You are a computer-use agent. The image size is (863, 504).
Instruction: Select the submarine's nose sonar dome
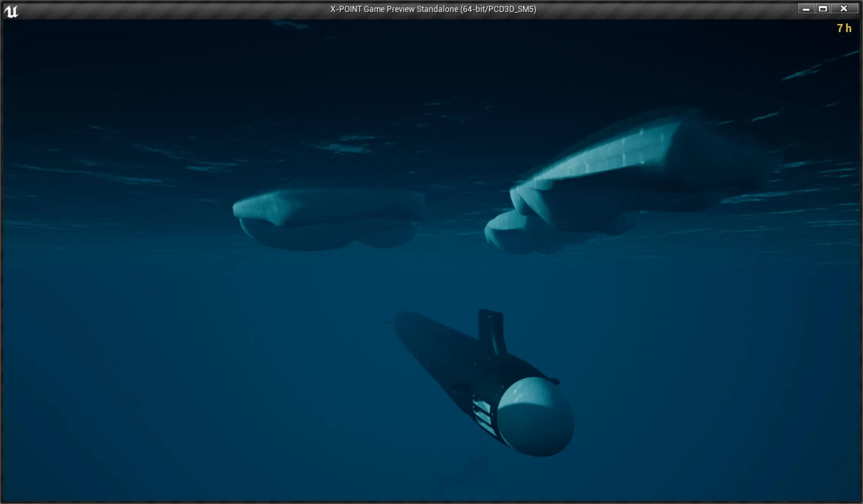pyautogui.click(x=536, y=415)
